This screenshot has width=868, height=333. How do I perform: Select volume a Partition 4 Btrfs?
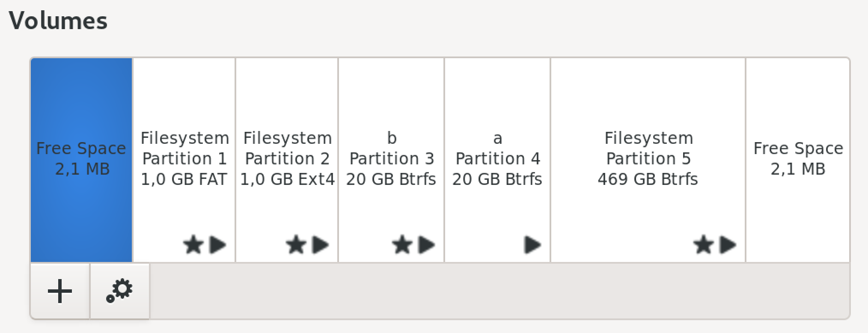coord(497,159)
